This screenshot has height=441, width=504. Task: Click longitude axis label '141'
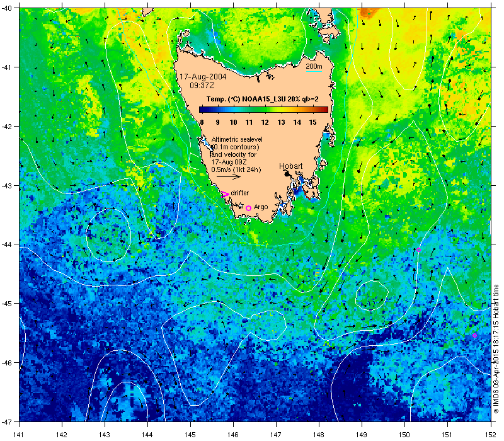coord(20,435)
